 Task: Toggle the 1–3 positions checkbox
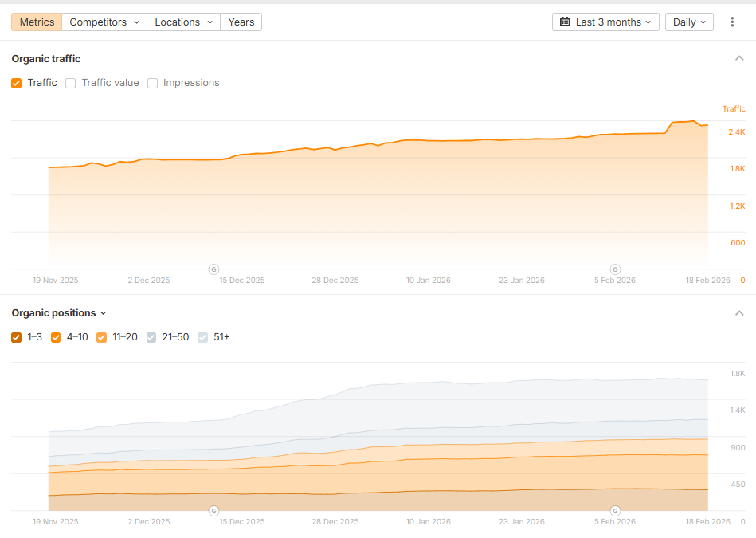coord(17,337)
